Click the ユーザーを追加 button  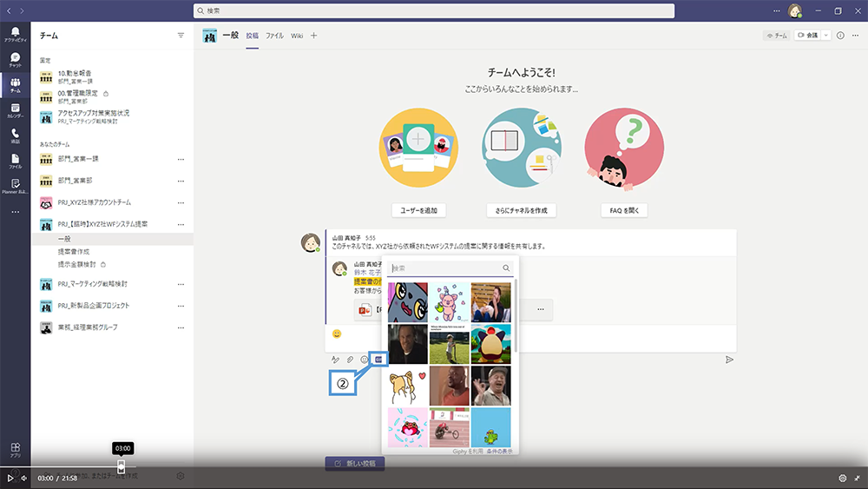point(418,210)
